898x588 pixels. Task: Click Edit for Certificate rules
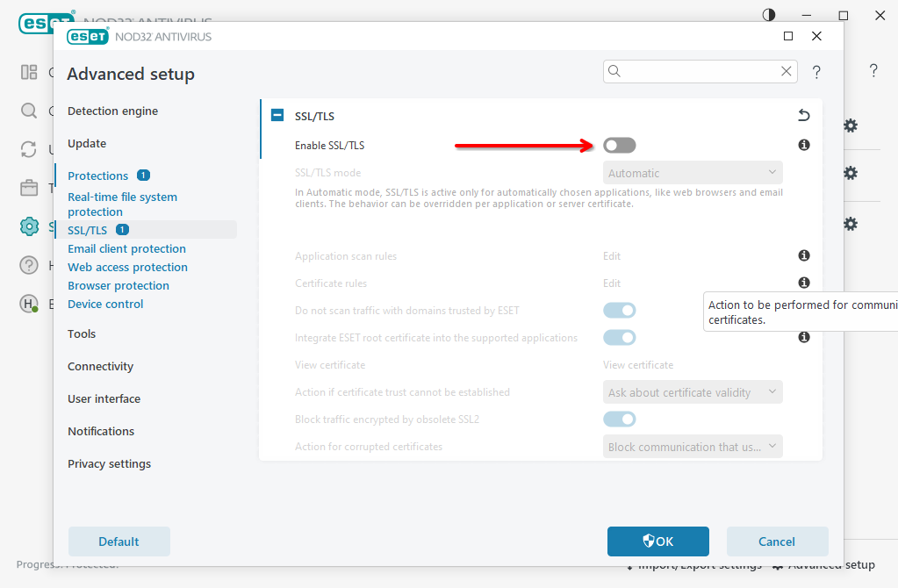(612, 283)
